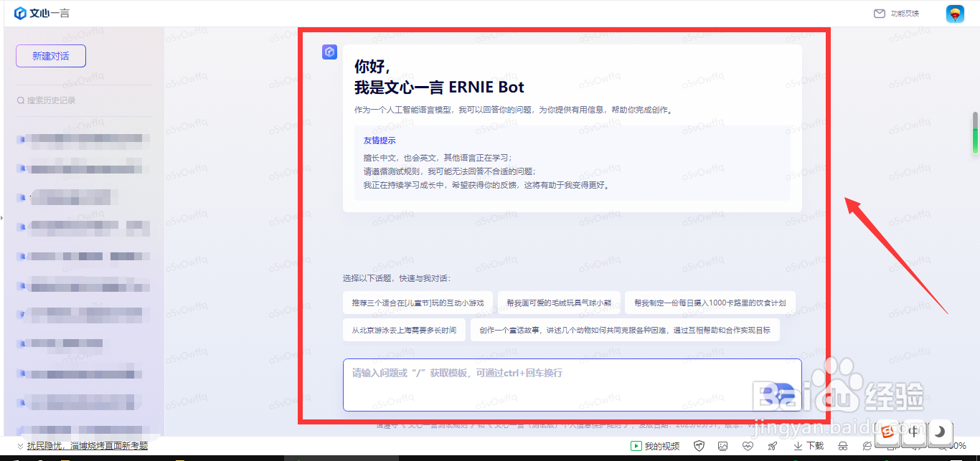This screenshot has height=461, width=980.
Task: Click the picture icon in status bar
Action: [723, 446]
